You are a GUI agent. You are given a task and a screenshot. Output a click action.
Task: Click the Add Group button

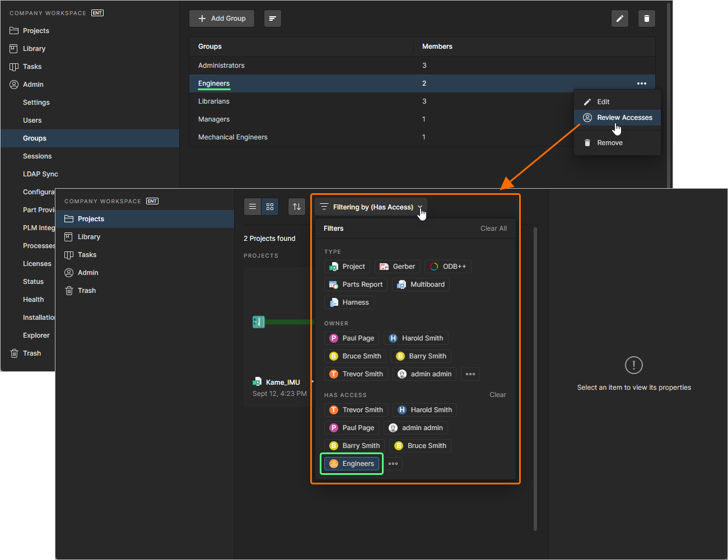[x=222, y=18]
